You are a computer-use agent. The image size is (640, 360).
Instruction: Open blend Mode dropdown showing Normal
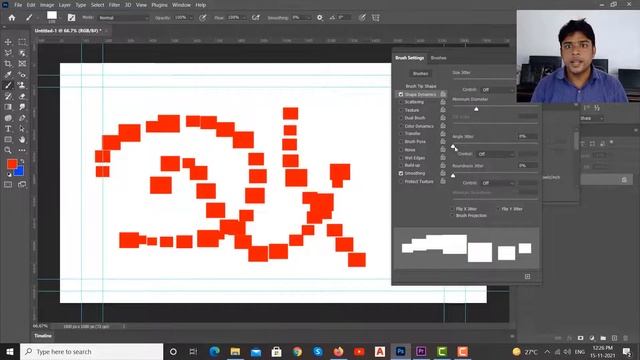point(124,18)
